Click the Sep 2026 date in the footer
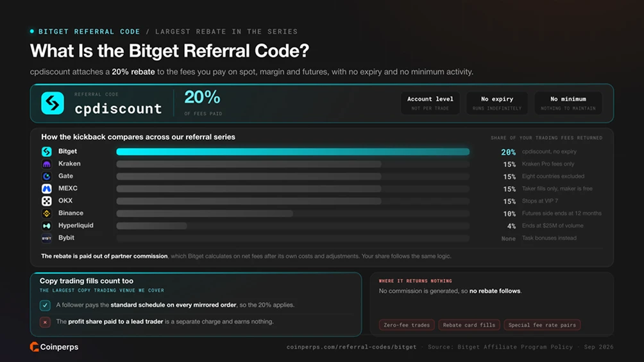Screen dimensions: 644x362 click(x=599, y=347)
